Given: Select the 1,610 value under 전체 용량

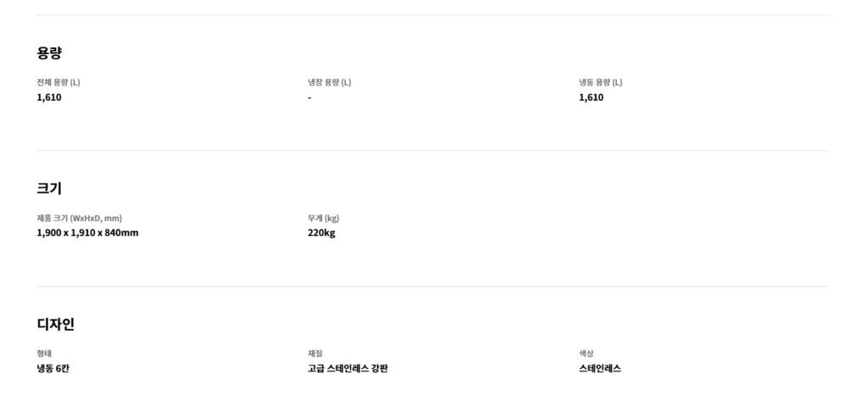Looking at the screenshot, I should point(49,98).
